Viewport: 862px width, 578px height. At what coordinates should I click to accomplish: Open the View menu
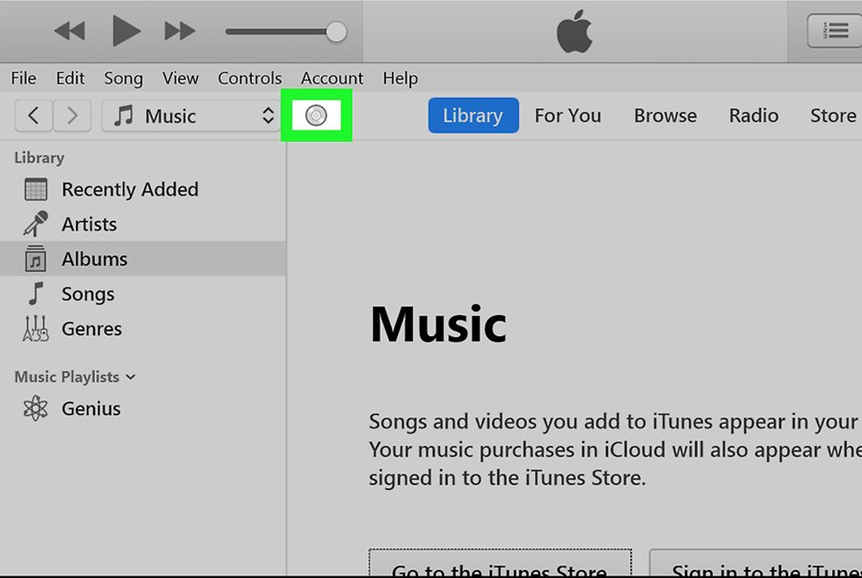180,78
